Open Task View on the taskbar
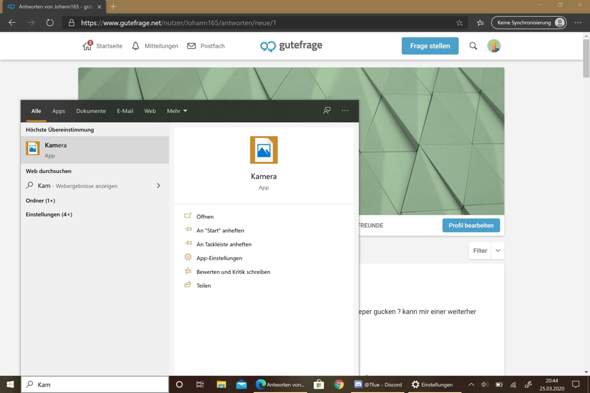The height and width of the screenshot is (393, 590). click(x=200, y=384)
